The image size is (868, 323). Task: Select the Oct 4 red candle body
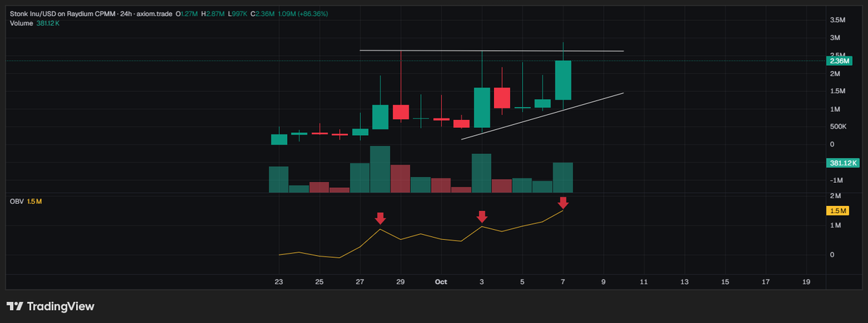[502, 98]
